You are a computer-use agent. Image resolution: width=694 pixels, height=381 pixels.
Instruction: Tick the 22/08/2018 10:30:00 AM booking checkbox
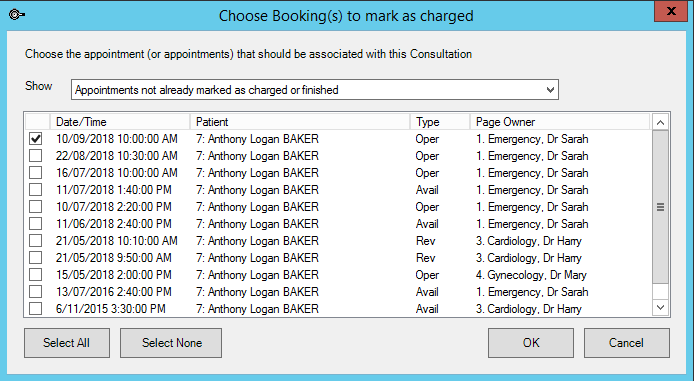coord(35,156)
